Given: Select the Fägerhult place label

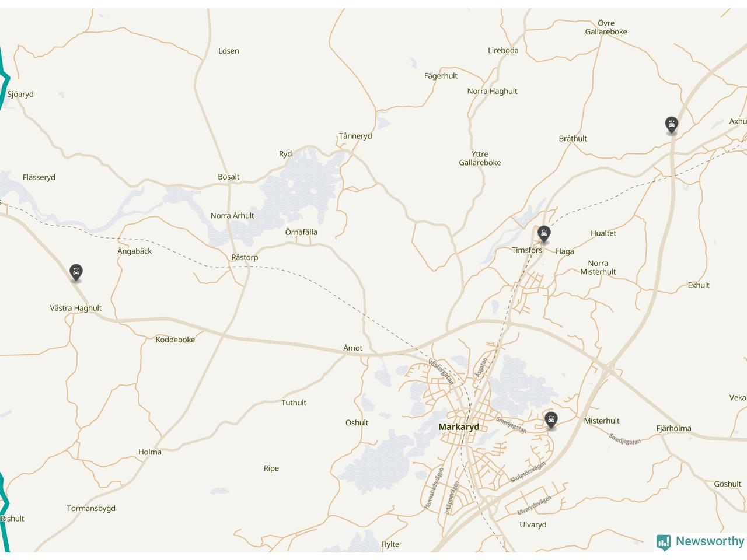Looking at the screenshot, I should click(x=441, y=76).
